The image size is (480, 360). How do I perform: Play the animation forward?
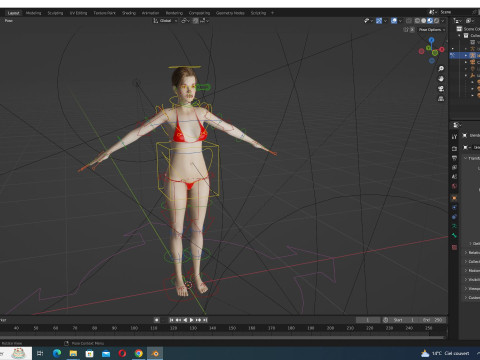(x=192, y=320)
